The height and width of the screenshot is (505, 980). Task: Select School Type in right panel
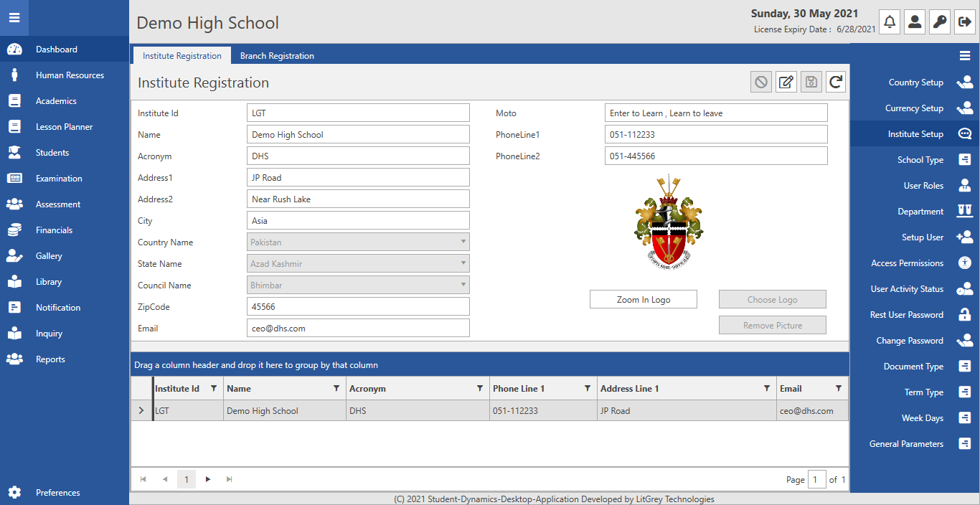pos(920,160)
